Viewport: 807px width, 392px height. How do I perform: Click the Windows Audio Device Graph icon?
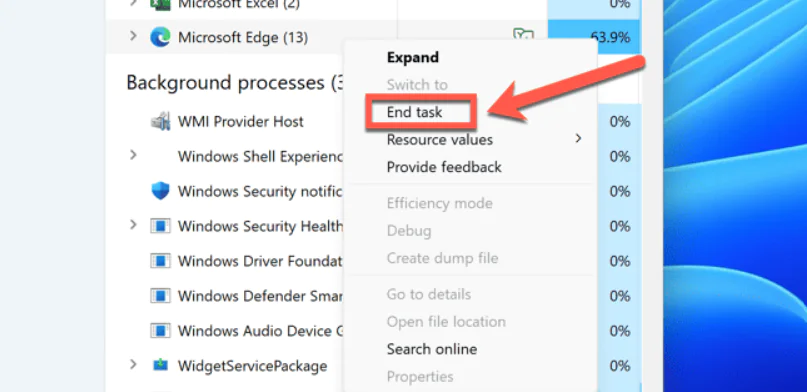(160, 331)
